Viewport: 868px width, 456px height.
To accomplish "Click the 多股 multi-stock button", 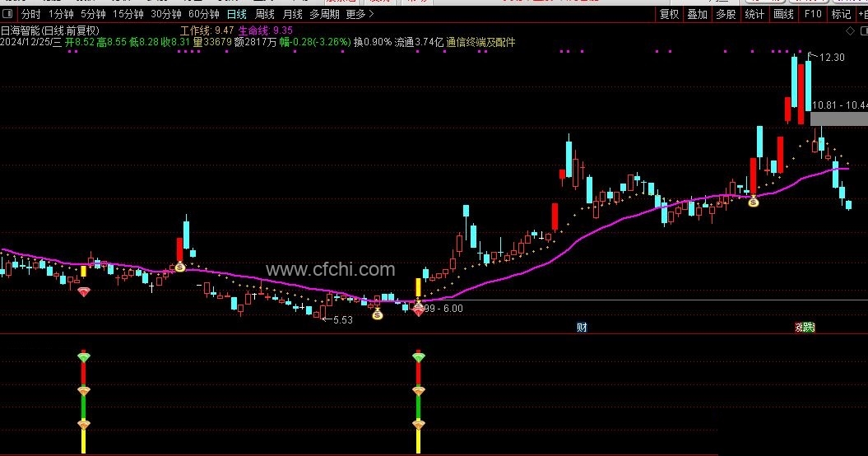I will [x=726, y=14].
